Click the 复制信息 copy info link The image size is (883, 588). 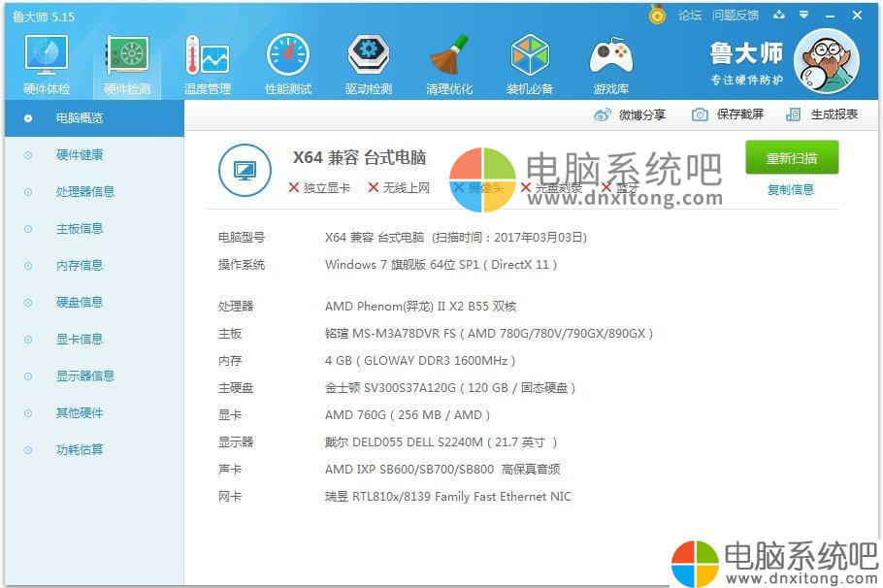[x=791, y=190]
